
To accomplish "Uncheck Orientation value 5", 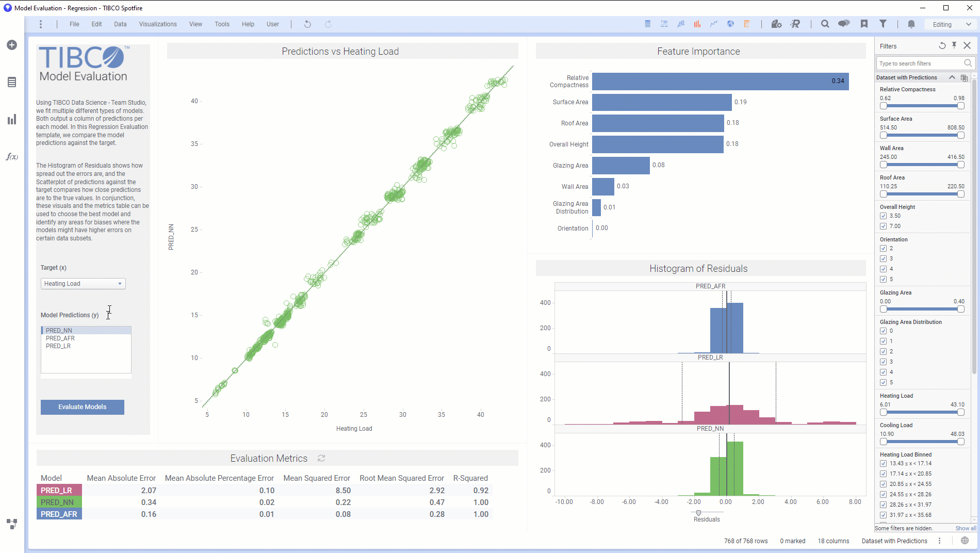I will (884, 280).
